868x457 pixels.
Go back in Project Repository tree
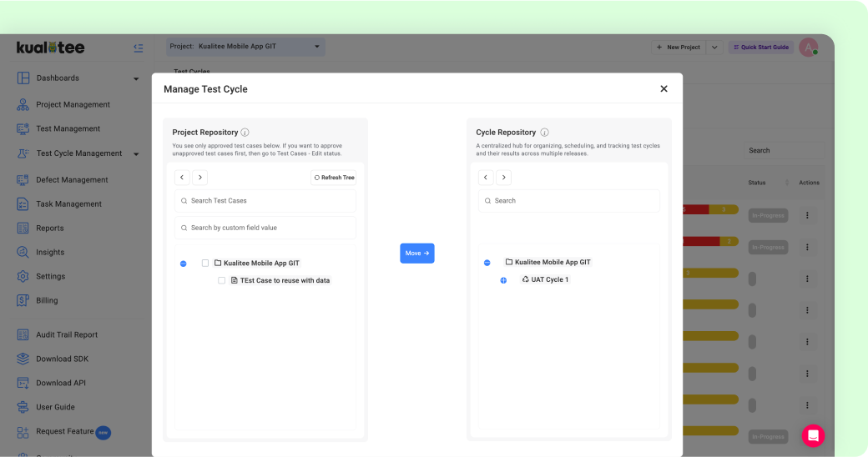tap(182, 178)
